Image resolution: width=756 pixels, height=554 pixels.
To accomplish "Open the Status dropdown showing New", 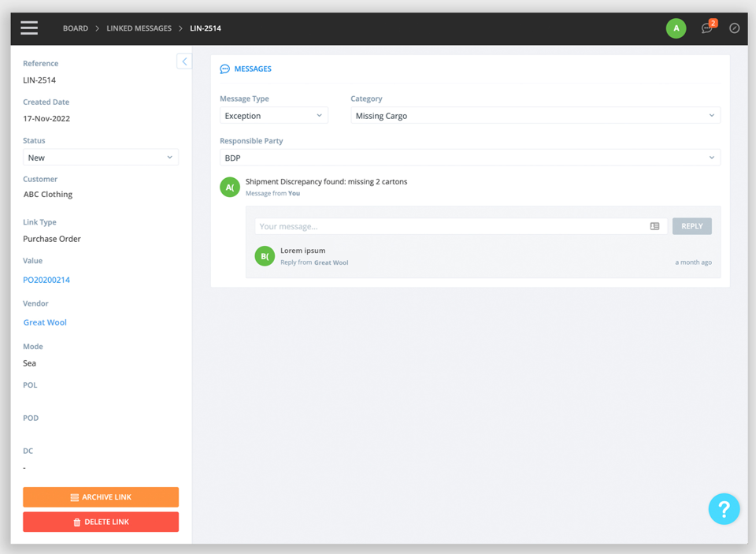I will coord(101,158).
